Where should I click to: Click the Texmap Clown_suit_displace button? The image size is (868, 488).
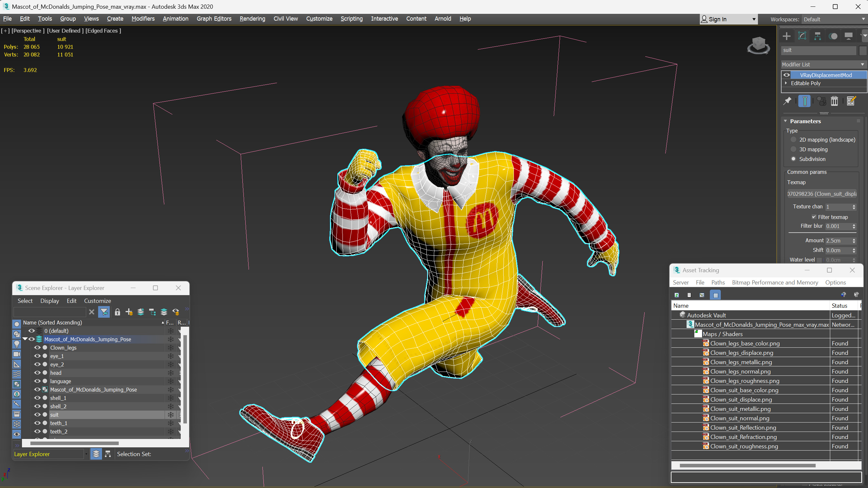coord(822,194)
